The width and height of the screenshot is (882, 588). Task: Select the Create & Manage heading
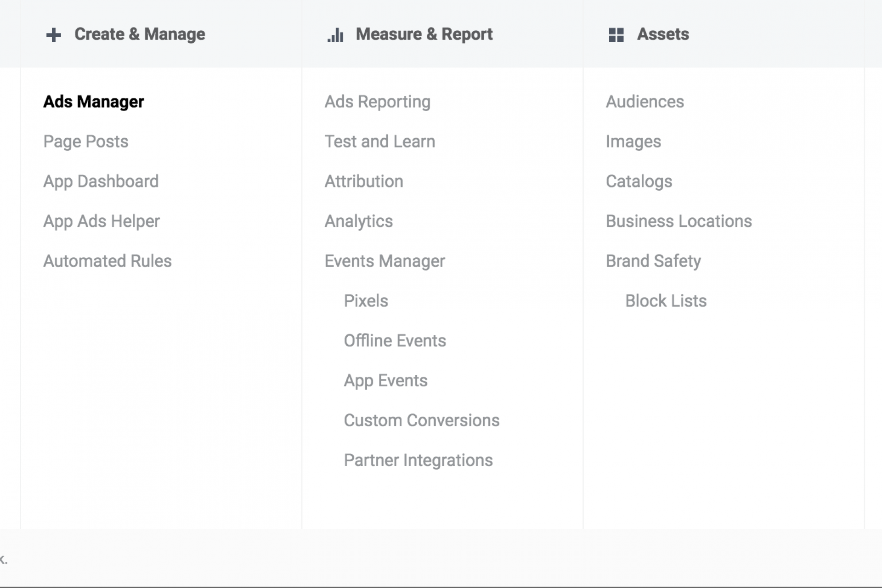(140, 34)
